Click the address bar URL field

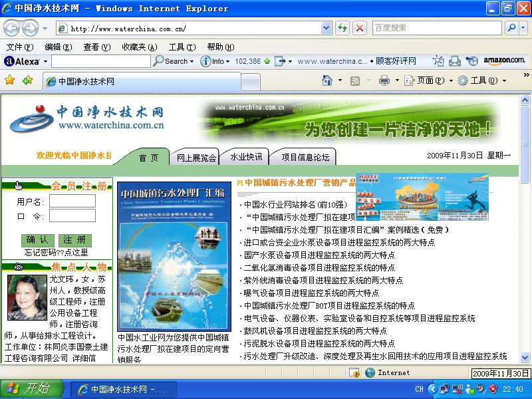(x=190, y=29)
